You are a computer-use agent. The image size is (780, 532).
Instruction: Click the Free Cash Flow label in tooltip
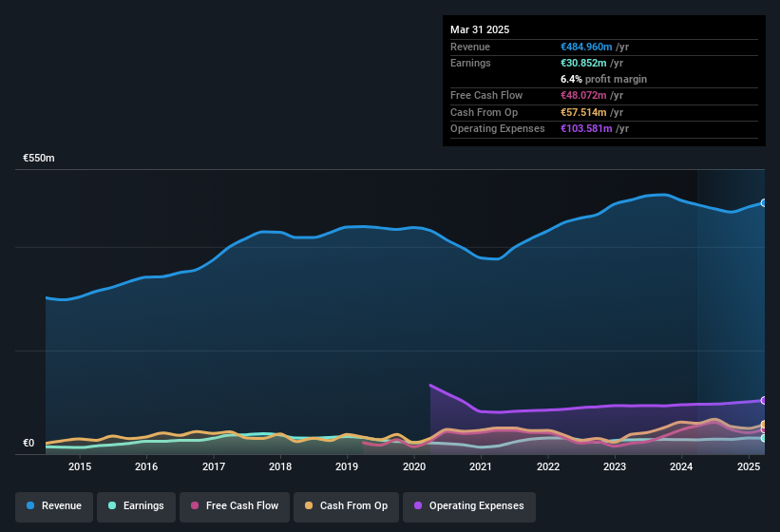click(486, 95)
